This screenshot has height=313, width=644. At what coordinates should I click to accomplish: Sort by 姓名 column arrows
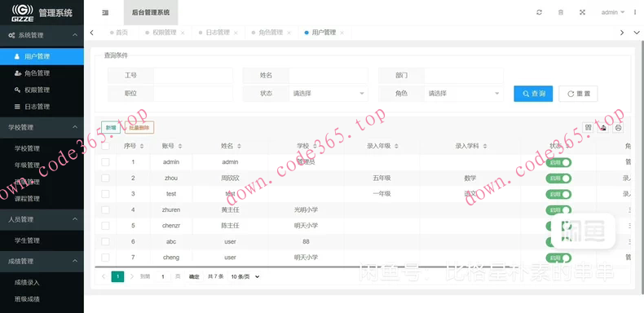[x=239, y=146]
